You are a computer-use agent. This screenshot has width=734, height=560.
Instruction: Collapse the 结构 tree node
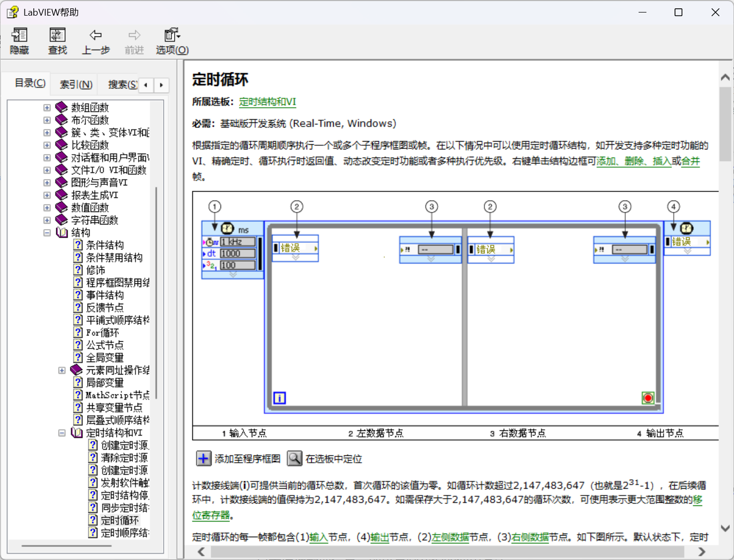pyautogui.click(x=47, y=233)
